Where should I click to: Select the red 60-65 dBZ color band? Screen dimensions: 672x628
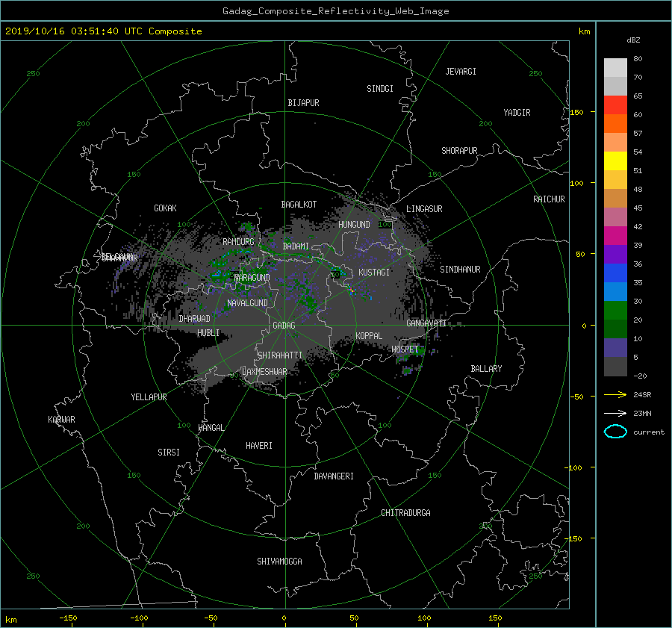[615, 105]
